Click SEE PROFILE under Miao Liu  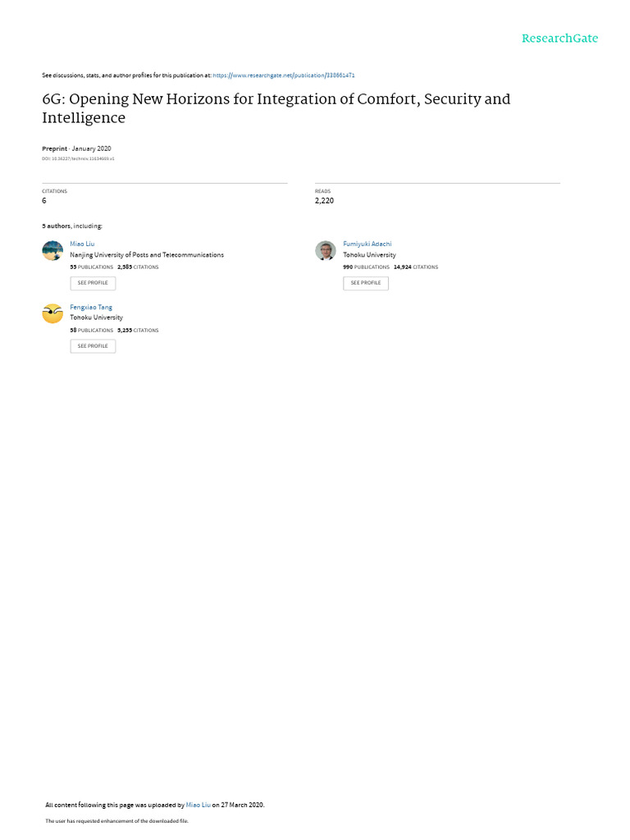tap(93, 283)
